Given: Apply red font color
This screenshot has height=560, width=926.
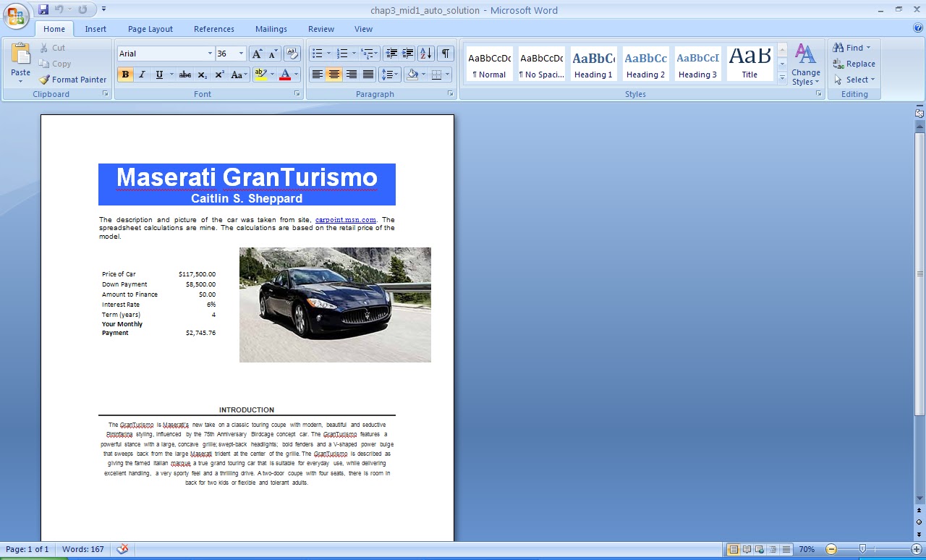Looking at the screenshot, I should click(285, 75).
